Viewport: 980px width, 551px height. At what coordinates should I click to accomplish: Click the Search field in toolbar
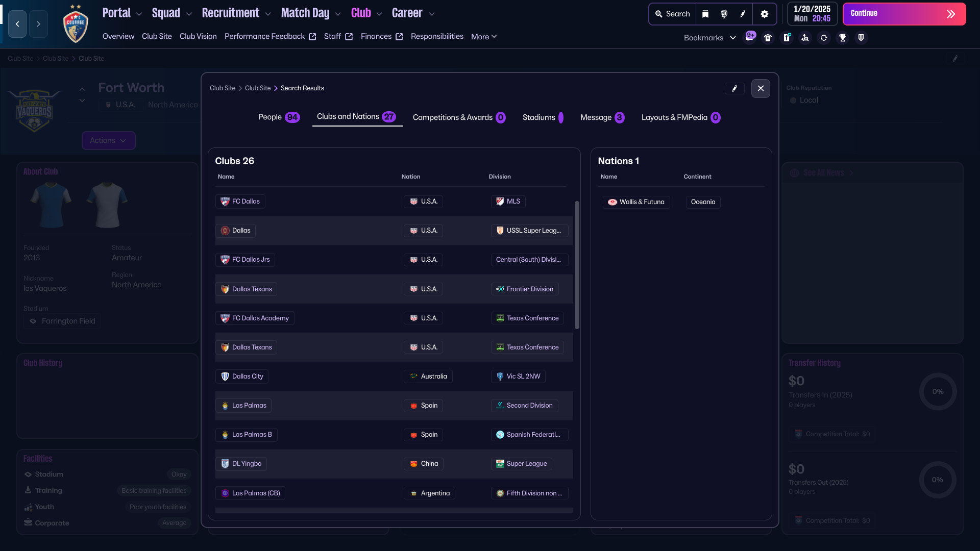672,14
